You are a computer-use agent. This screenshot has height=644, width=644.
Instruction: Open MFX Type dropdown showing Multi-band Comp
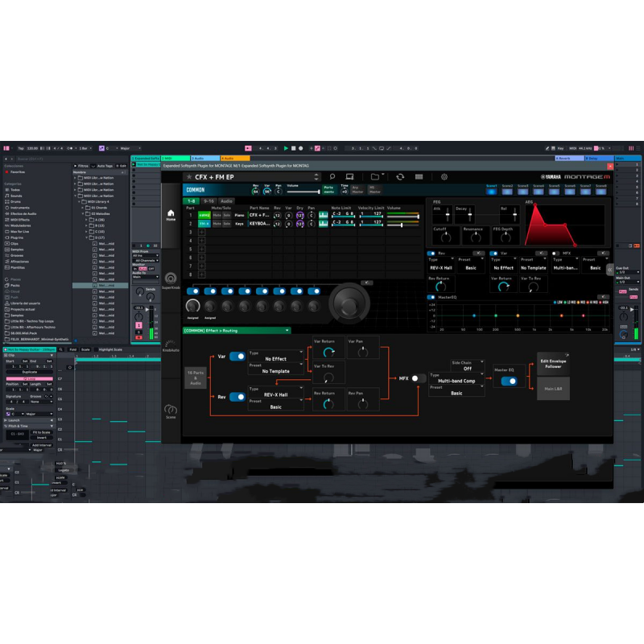coord(456,378)
